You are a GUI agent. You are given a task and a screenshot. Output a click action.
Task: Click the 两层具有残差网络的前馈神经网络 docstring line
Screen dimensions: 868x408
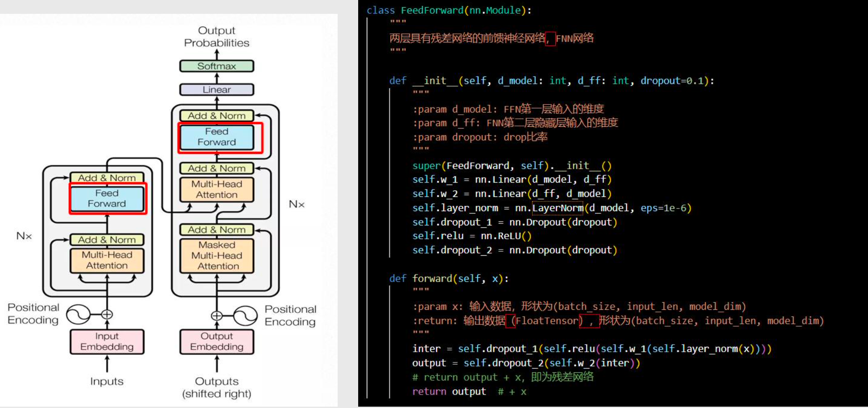pyautogui.click(x=492, y=38)
